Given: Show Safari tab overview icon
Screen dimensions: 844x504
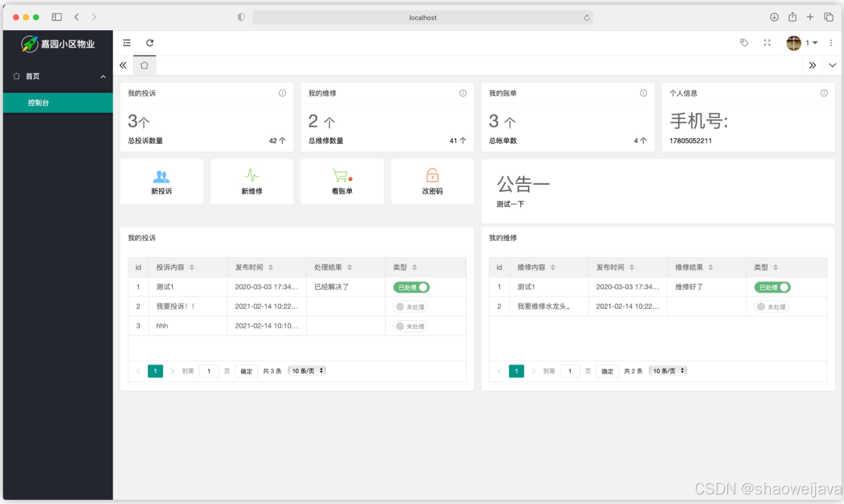Looking at the screenshot, I should (x=829, y=17).
